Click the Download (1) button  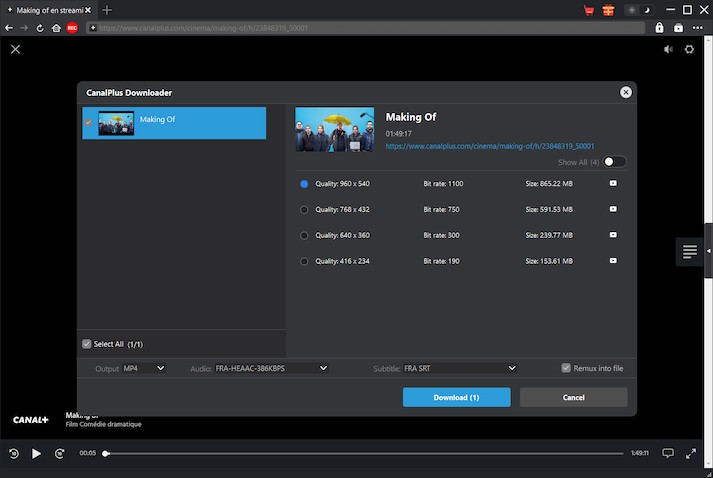pos(457,397)
